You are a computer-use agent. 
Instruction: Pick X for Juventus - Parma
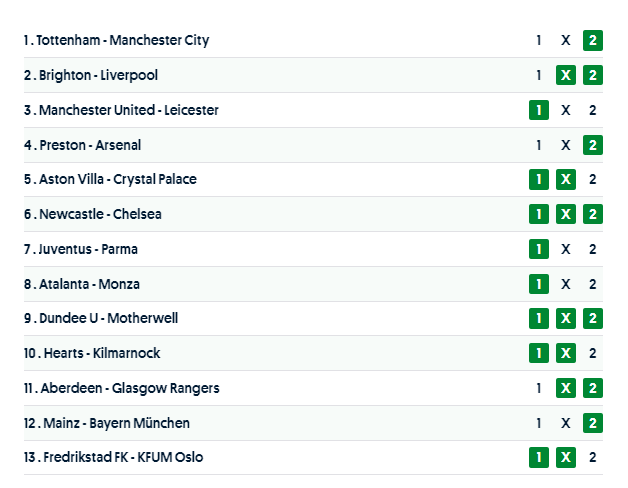click(x=565, y=249)
